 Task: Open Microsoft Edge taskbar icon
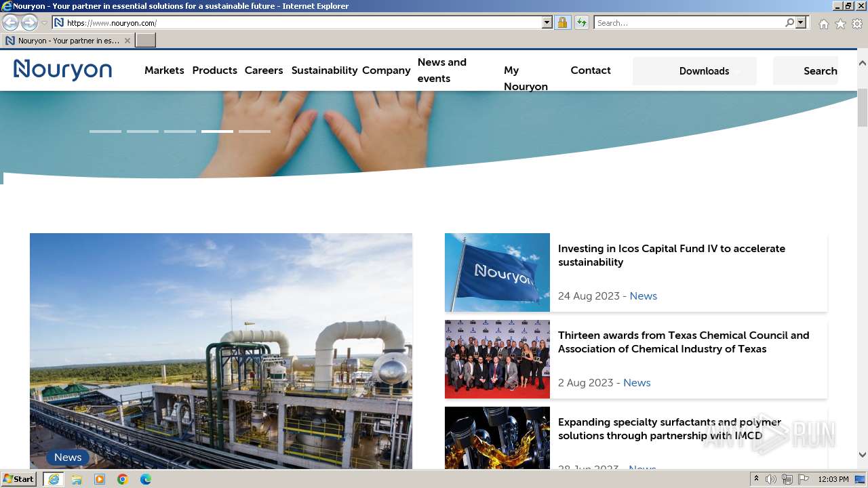pos(146,479)
